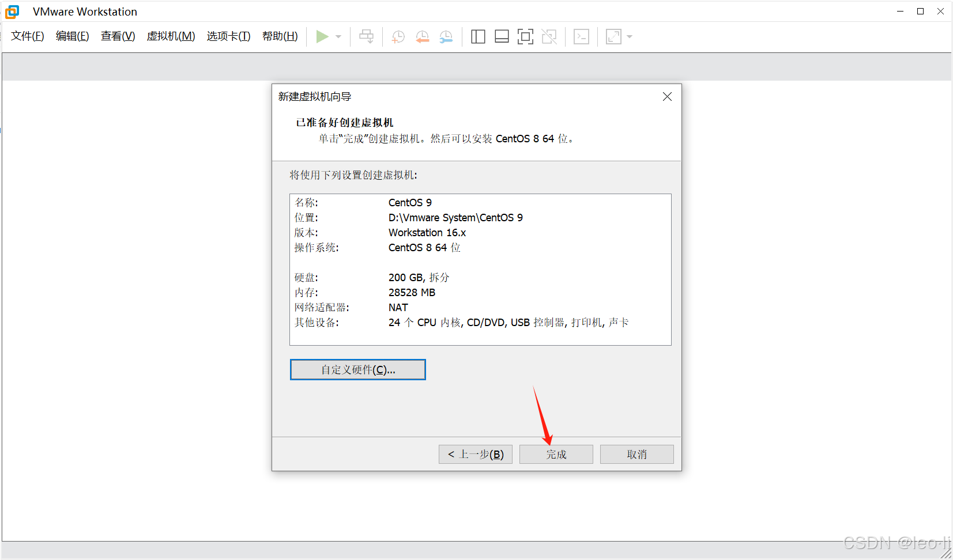Click the revert to snapshot icon

click(423, 37)
